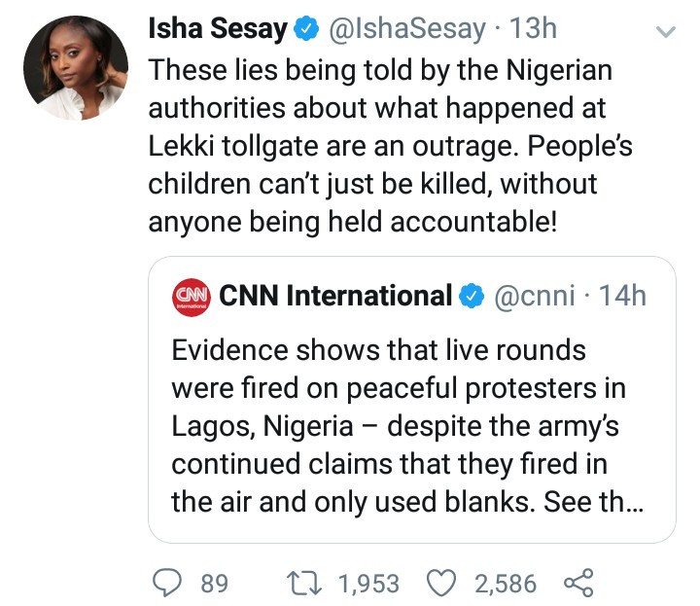Open the CNN International account name
Viewport: 700px width, 606px height.
point(335,295)
